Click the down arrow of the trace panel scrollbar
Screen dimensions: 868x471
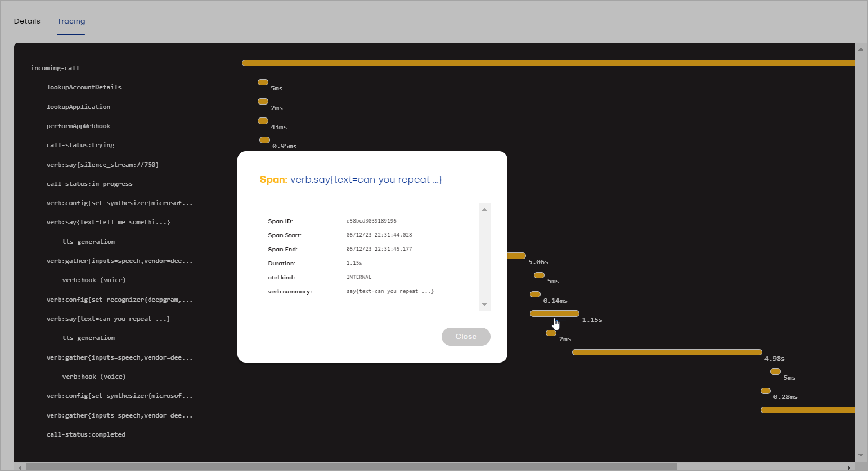[x=861, y=456]
